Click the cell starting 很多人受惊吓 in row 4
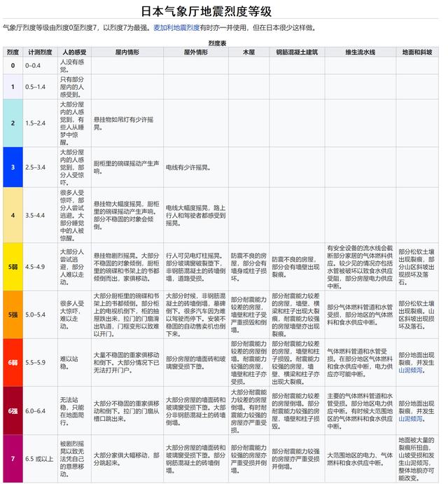Screen dimensions: 448x484 pyautogui.click(x=74, y=215)
